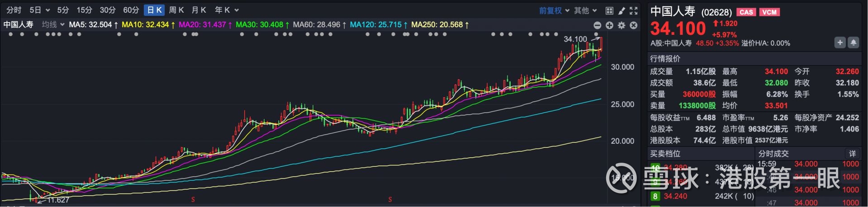Open indicator settings gear icon
Viewport: 868px width, 207px height.
tap(621, 25)
